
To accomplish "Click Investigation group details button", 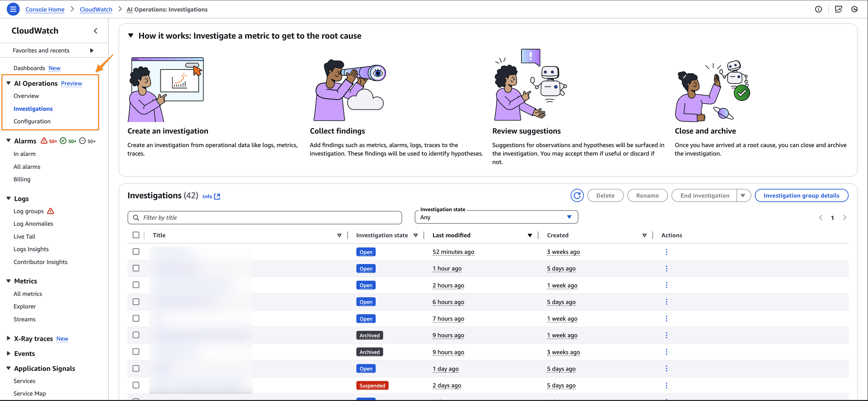I will [x=801, y=196].
